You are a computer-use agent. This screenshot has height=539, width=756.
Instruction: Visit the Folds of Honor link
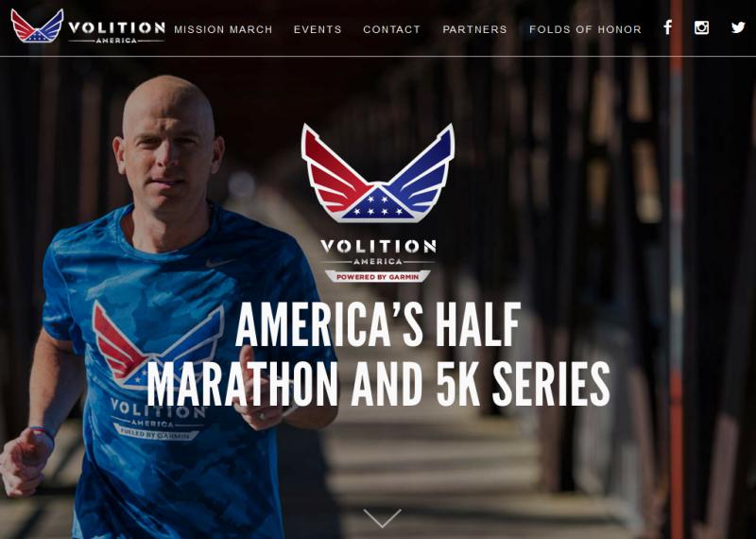tap(585, 29)
